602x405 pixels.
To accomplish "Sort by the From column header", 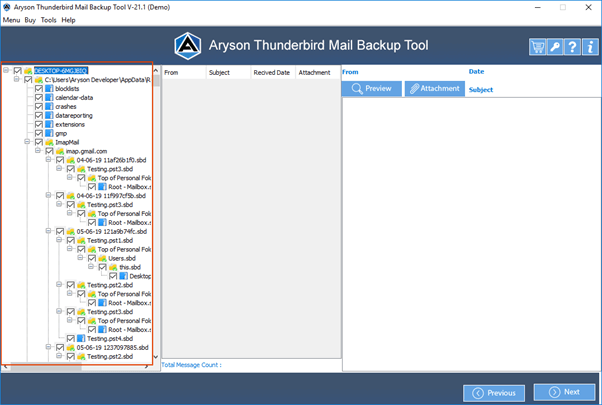I will (184, 73).
